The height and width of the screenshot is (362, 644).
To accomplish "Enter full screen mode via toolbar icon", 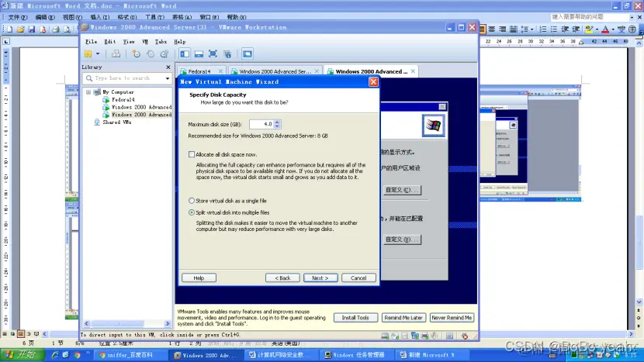I will click(213, 53).
